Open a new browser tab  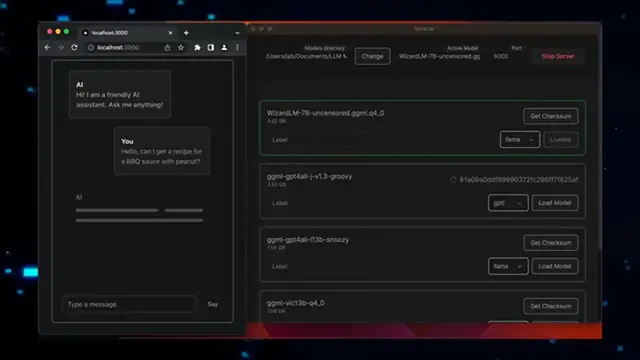coord(186,33)
